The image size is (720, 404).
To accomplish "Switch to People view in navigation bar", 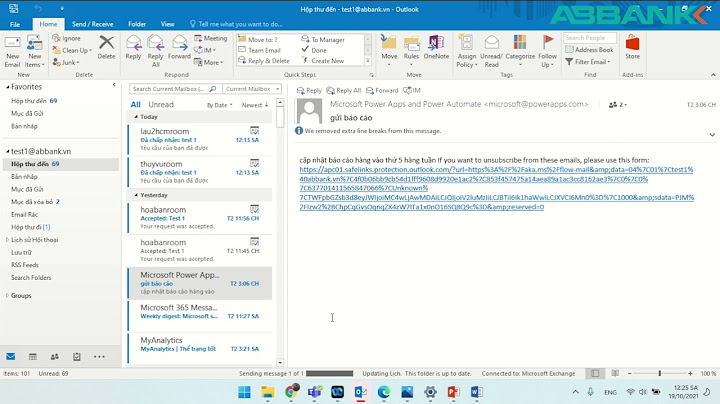I will click(55, 357).
